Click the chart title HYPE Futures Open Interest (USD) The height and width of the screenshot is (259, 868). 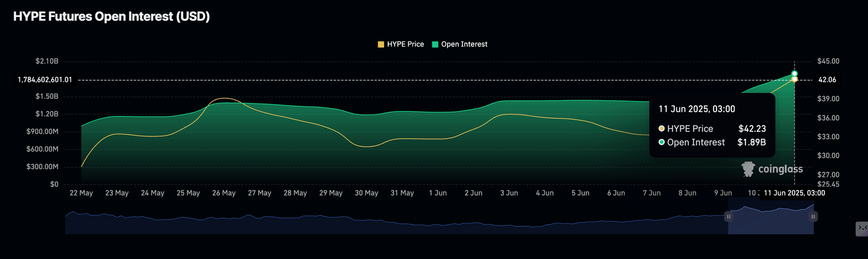pyautogui.click(x=111, y=17)
